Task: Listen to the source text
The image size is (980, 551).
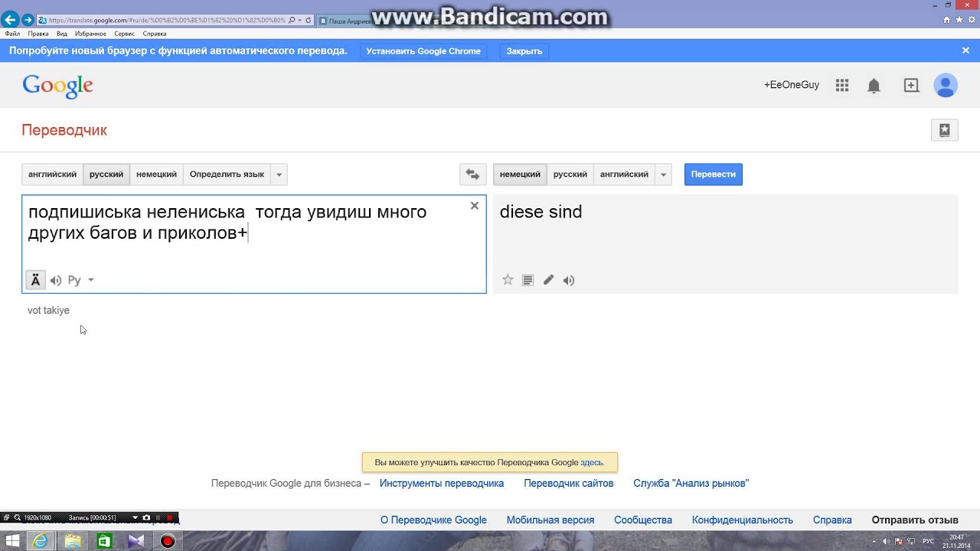Action: (x=56, y=281)
